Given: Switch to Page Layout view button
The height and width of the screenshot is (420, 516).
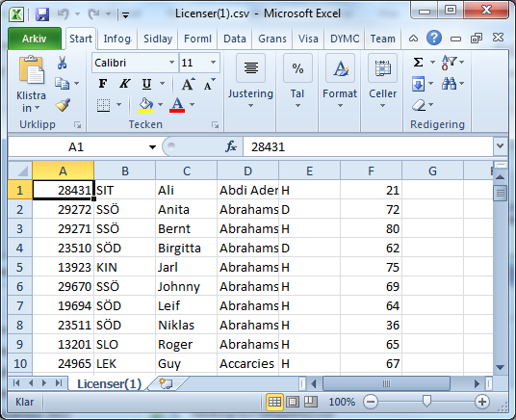Looking at the screenshot, I should point(293,402).
